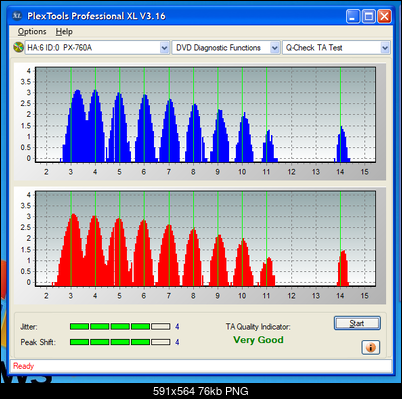This screenshot has width=402, height=399.
Task: Click the Peak Shift value 4
Action: (x=177, y=342)
